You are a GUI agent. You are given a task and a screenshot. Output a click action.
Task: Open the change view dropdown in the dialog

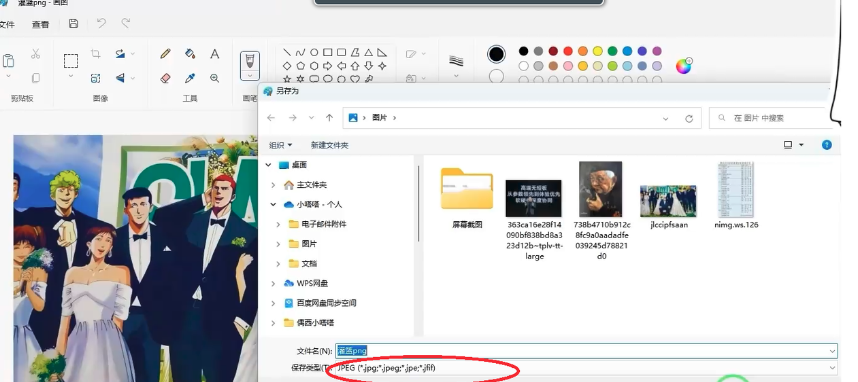(x=802, y=145)
